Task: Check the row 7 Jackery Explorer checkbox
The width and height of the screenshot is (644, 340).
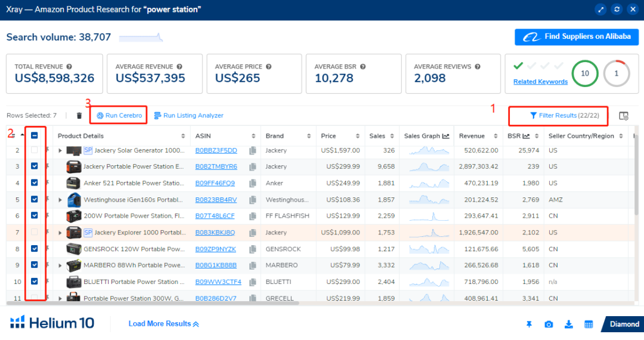Action: 35,232
